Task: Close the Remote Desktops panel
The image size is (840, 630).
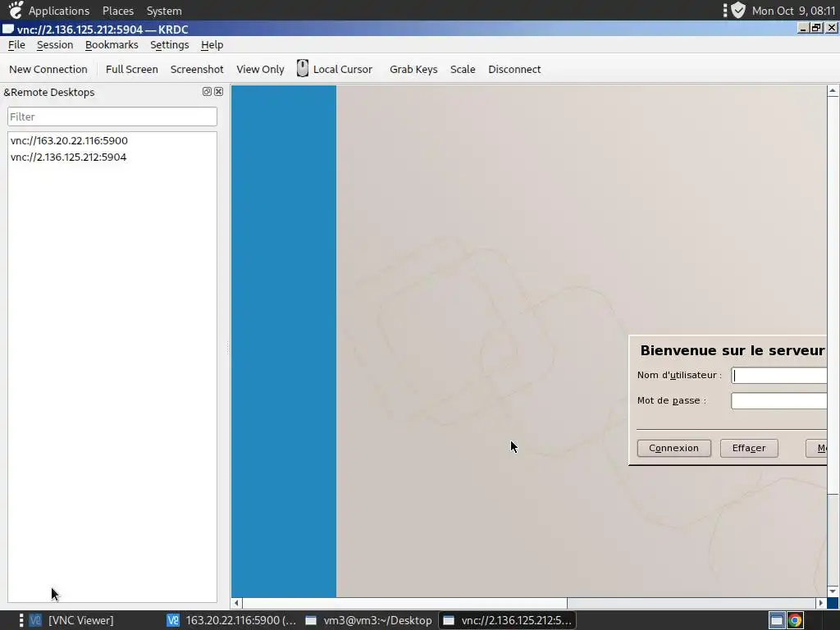Action: tap(218, 92)
